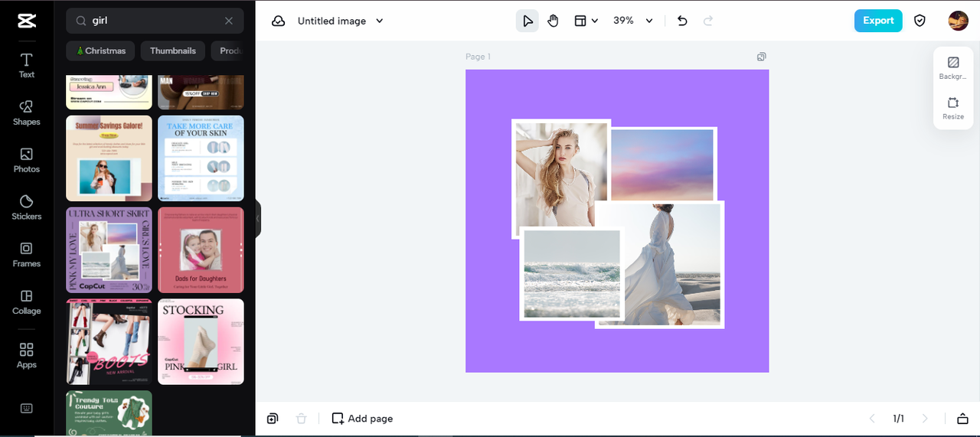Open the Stickers panel

(x=27, y=207)
